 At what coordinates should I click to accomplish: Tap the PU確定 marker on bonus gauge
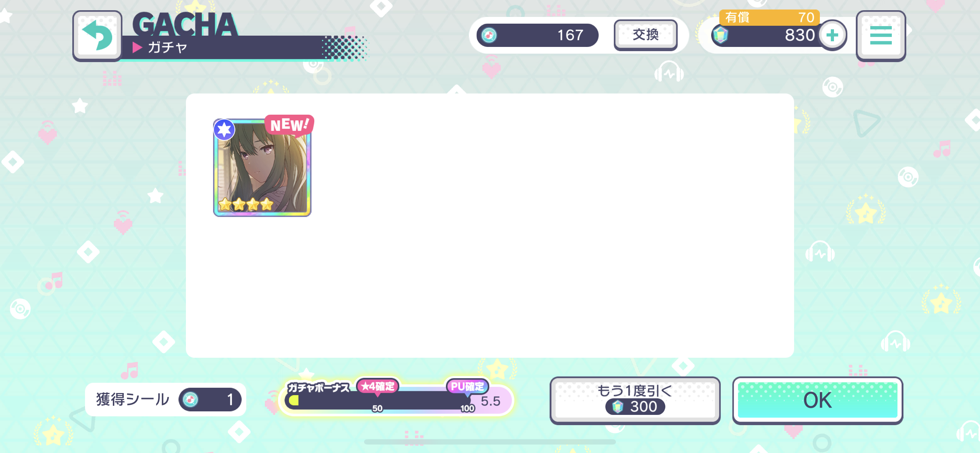pyautogui.click(x=467, y=386)
